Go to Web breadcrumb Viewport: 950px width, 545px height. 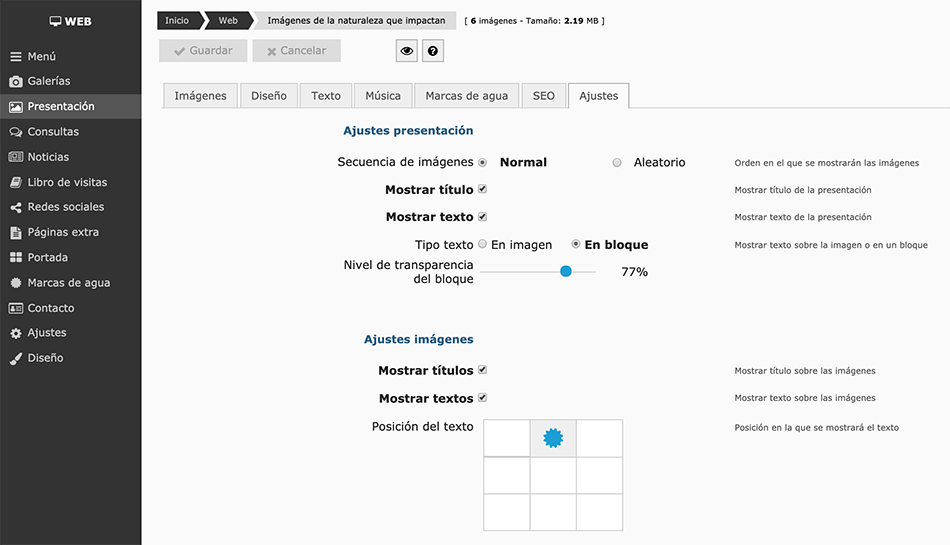point(228,21)
